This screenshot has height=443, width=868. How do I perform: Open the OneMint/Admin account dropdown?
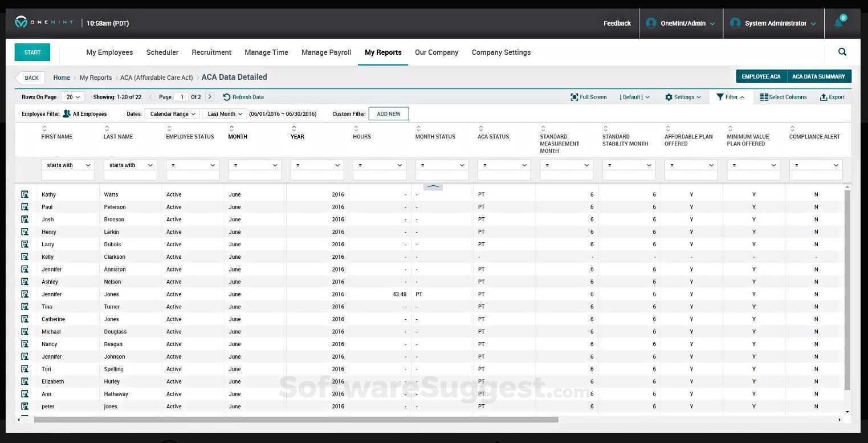click(x=681, y=23)
